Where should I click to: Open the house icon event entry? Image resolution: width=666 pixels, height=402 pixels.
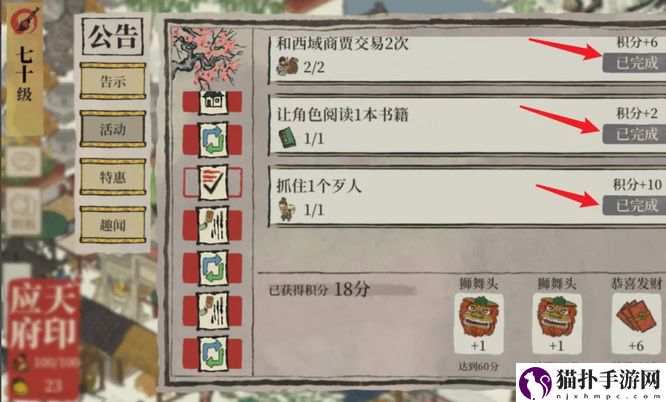coord(213,102)
